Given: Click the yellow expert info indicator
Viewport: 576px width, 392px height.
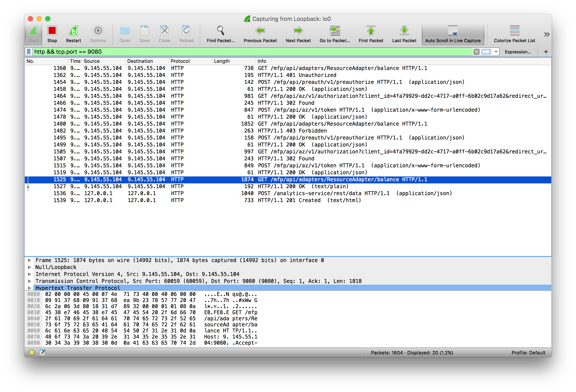Looking at the screenshot, I should pyautogui.click(x=31, y=352).
